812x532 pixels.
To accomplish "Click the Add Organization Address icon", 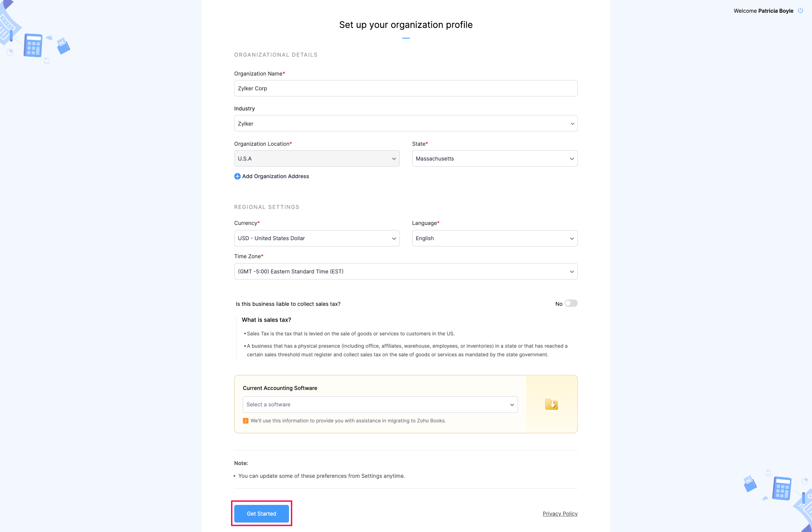I will tap(237, 176).
